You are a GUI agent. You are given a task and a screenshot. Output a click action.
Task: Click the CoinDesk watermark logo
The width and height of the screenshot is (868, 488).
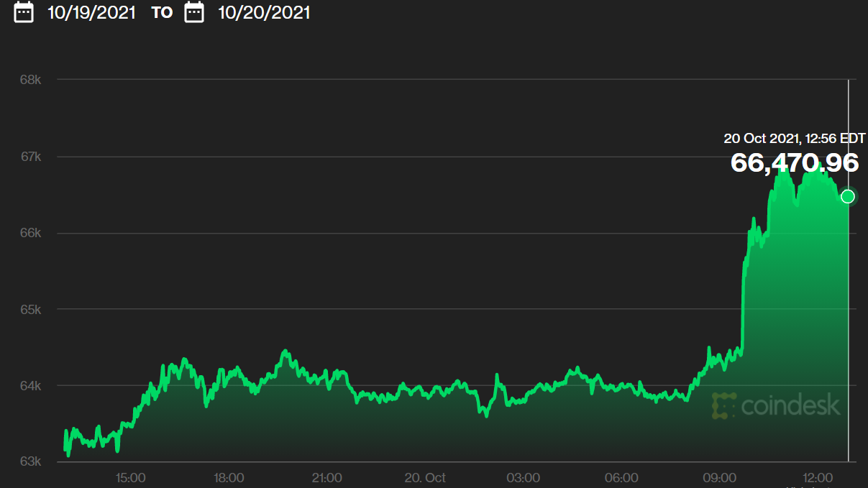click(776, 406)
